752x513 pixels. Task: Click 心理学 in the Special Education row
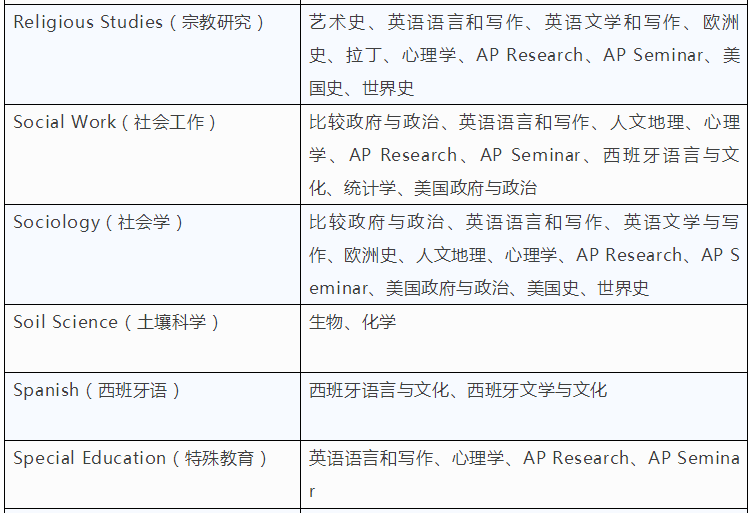click(x=477, y=458)
